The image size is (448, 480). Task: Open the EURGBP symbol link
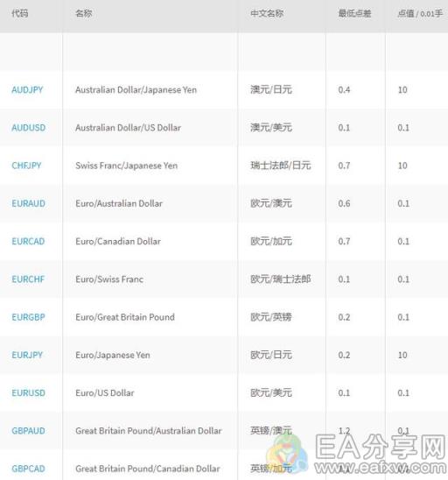(x=29, y=317)
